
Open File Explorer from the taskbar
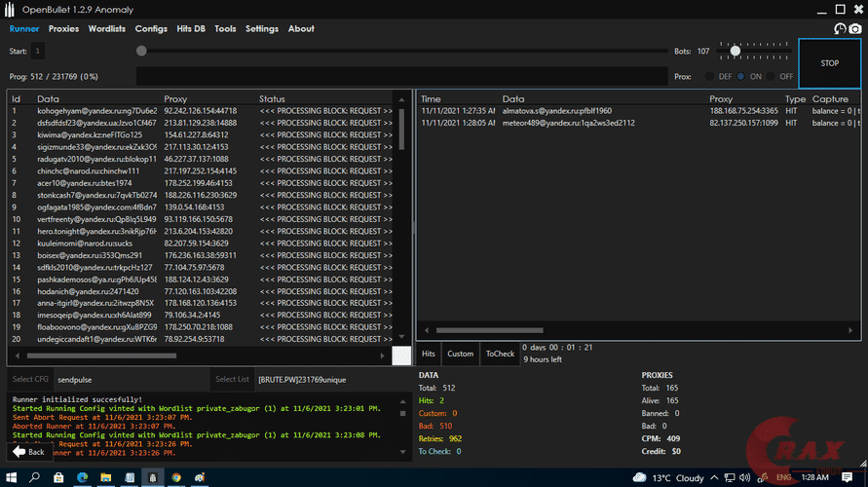pyautogui.click(x=104, y=478)
